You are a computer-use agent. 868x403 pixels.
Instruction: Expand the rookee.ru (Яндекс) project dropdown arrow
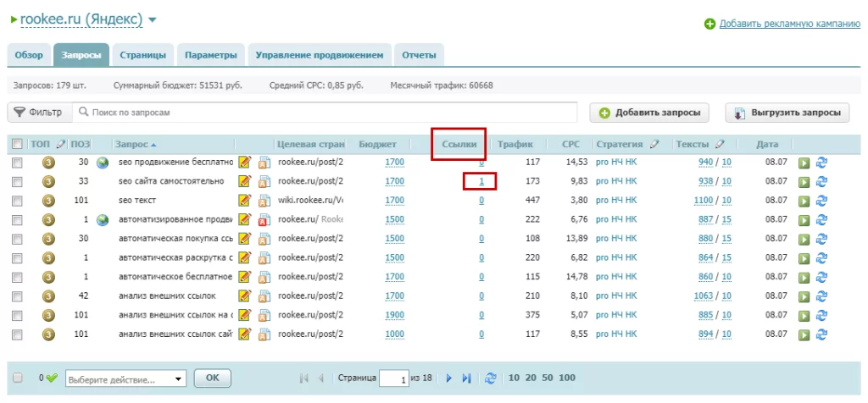click(153, 20)
